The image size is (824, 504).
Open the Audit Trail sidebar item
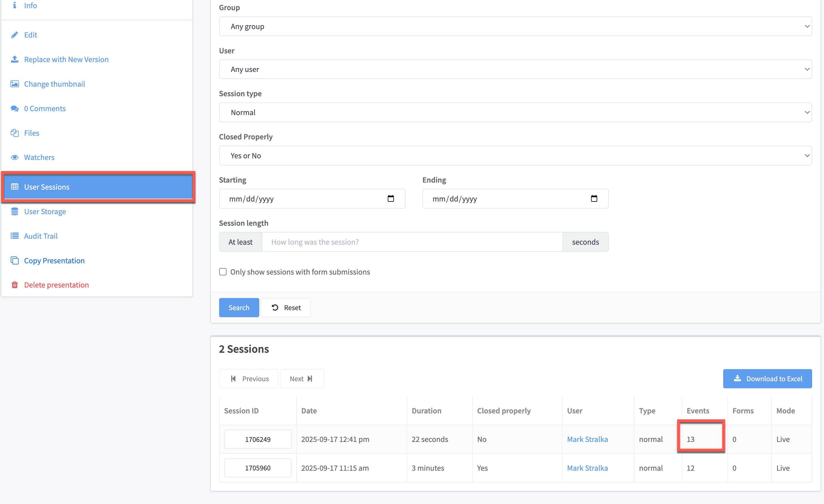coord(41,236)
